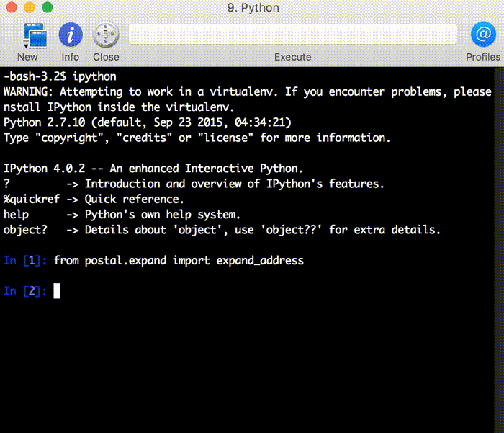Minimize the window with the yellow button
Screen dimensions: 504x433
[30, 8]
